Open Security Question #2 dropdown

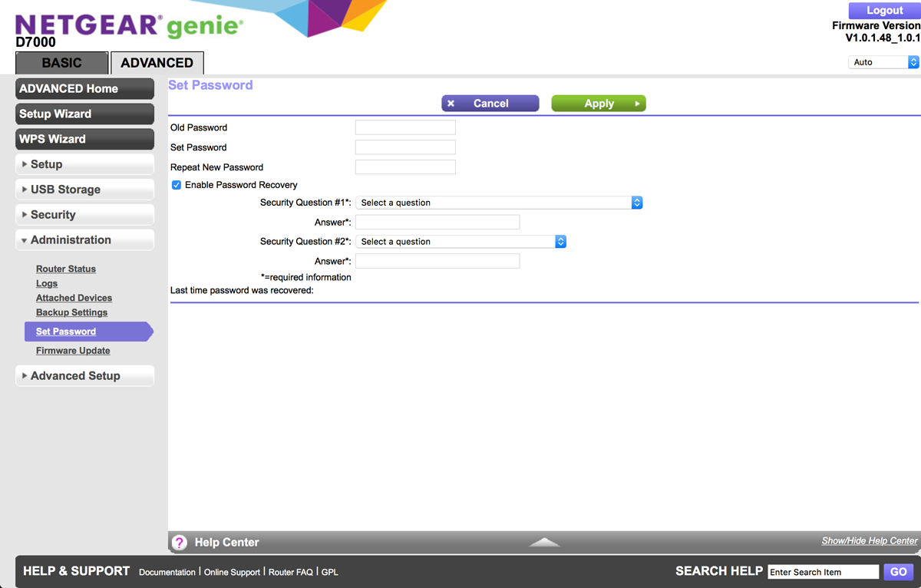tap(460, 242)
